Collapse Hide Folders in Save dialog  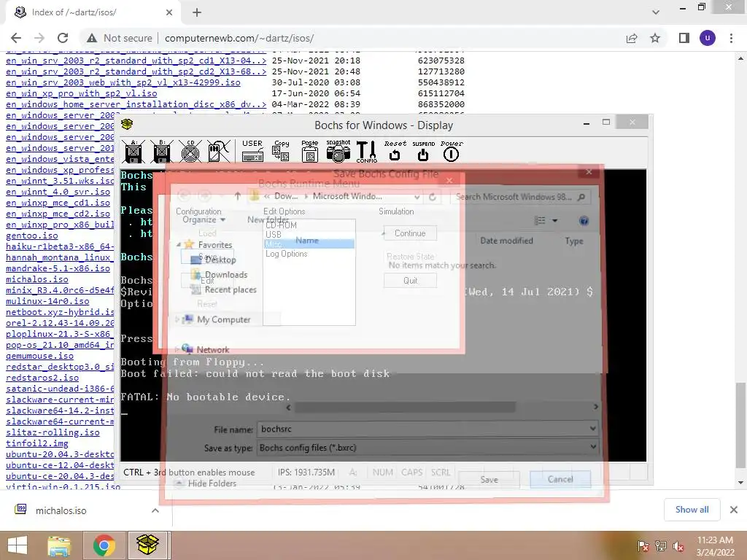tap(206, 483)
